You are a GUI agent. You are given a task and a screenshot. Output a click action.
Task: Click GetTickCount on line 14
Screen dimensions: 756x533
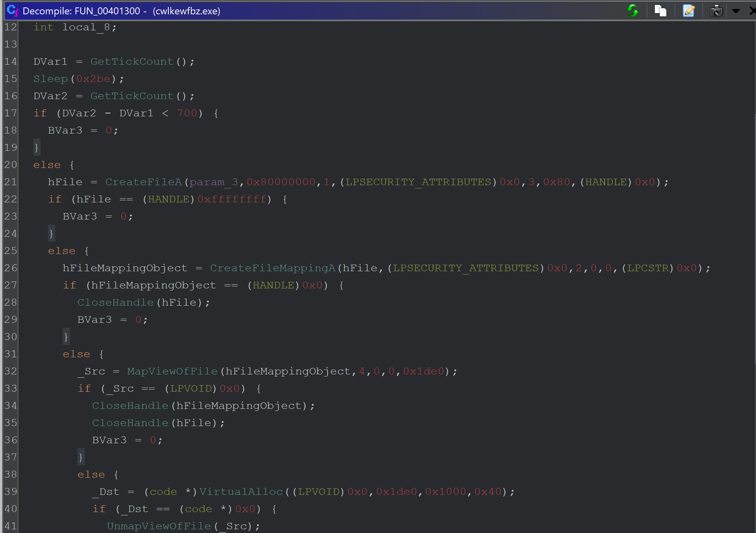[132, 61]
